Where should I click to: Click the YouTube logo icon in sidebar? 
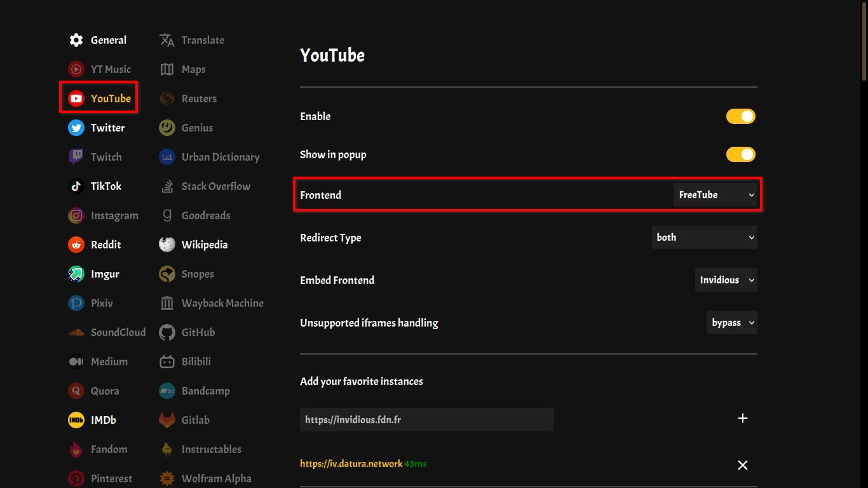pos(76,98)
